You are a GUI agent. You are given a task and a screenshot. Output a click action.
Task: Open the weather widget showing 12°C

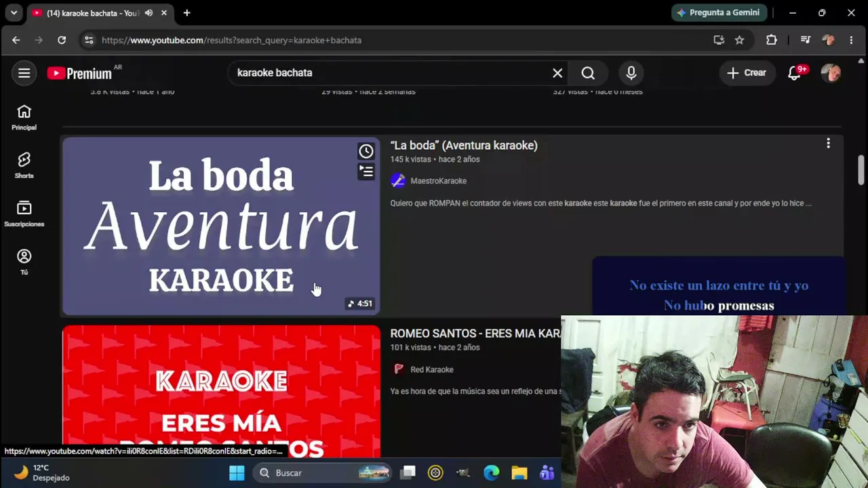(41, 473)
